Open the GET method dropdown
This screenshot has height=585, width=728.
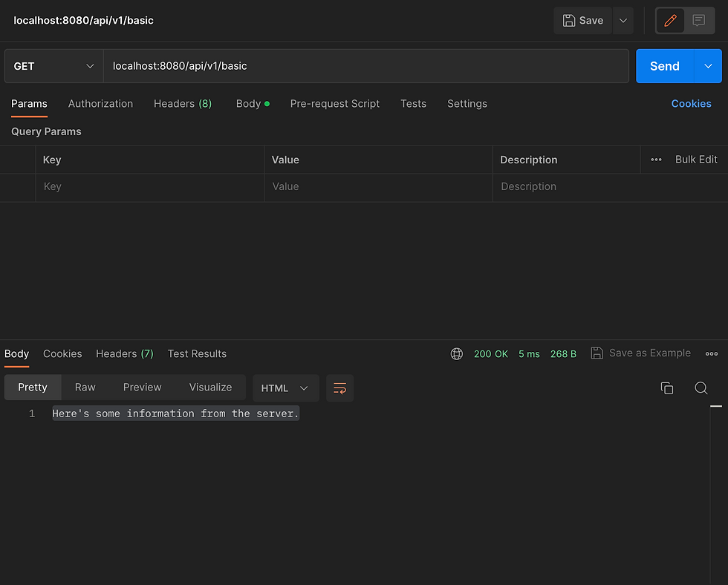click(x=53, y=66)
